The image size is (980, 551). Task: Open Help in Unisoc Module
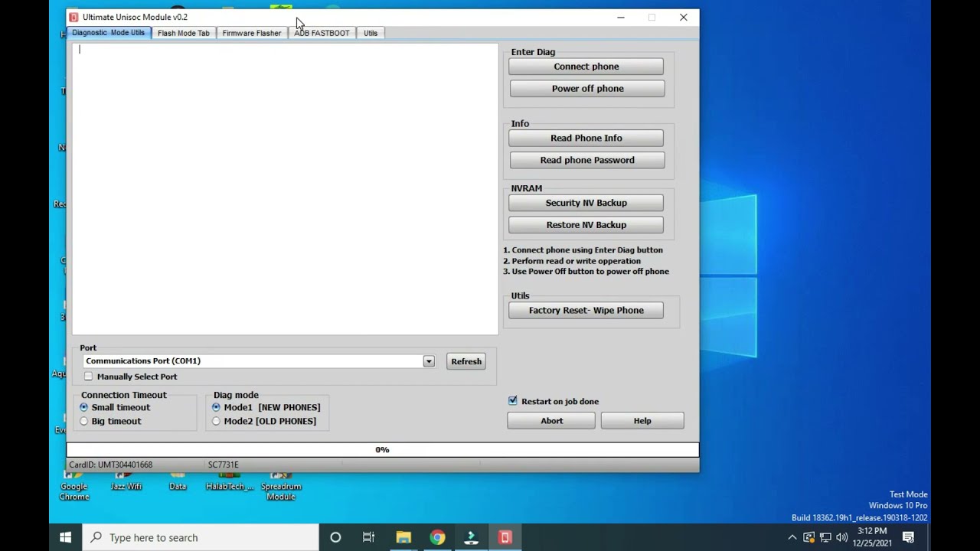click(642, 421)
